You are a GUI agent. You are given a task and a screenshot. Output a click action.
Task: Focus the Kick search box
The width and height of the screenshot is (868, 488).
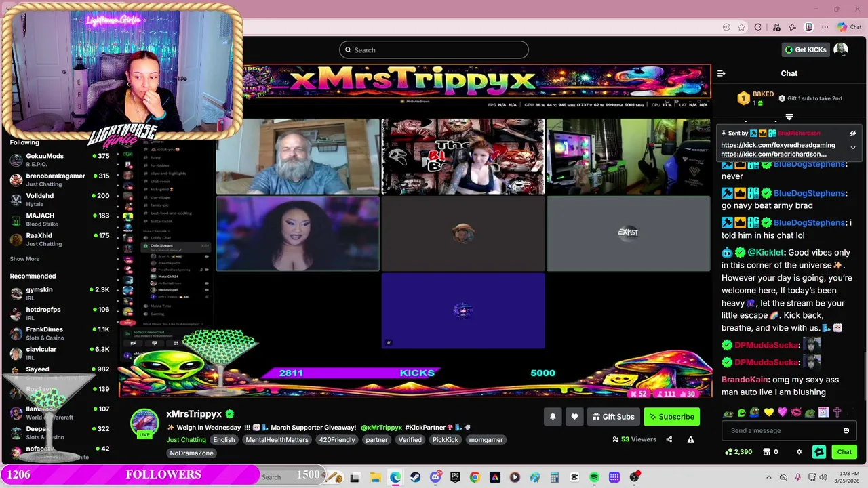point(434,49)
